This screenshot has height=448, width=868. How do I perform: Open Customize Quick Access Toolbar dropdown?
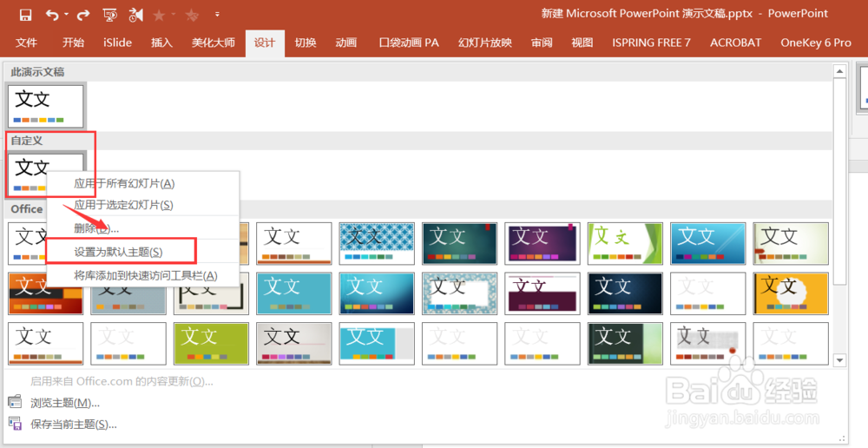(x=217, y=15)
